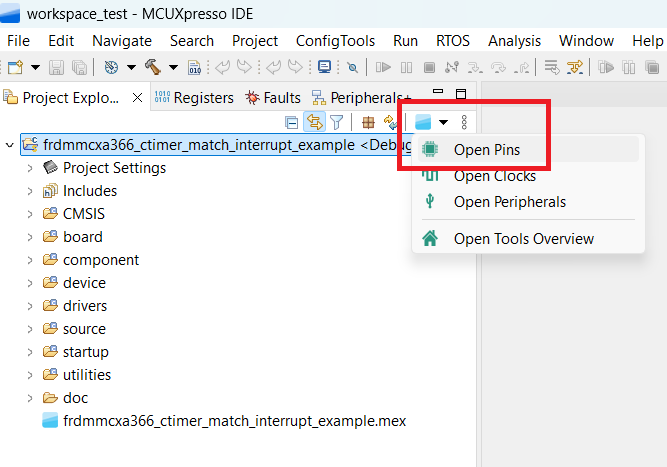Click the New project toolbar icon
The image size is (667, 467).
(x=14, y=67)
